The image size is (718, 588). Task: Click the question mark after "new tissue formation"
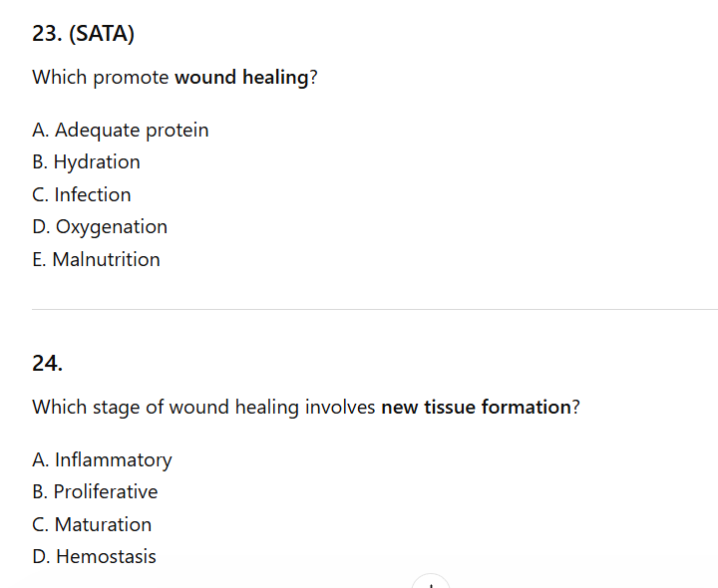[575, 407]
